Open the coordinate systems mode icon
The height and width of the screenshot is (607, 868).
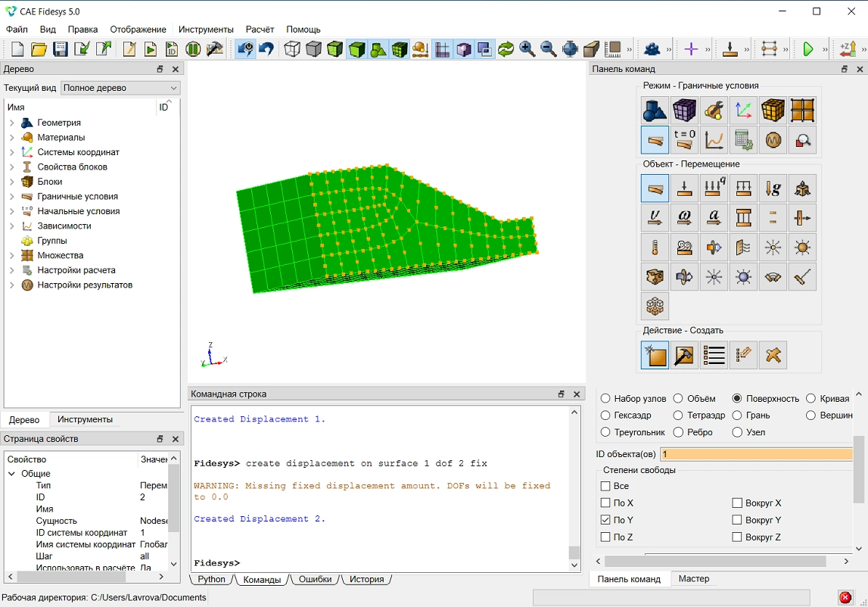(x=743, y=110)
